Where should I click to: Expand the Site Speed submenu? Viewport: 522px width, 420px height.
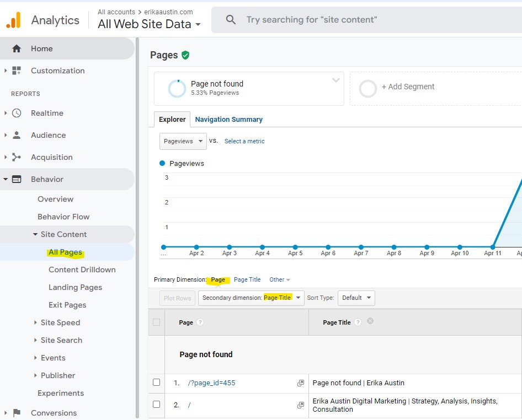pyautogui.click(x=35, y=322)
